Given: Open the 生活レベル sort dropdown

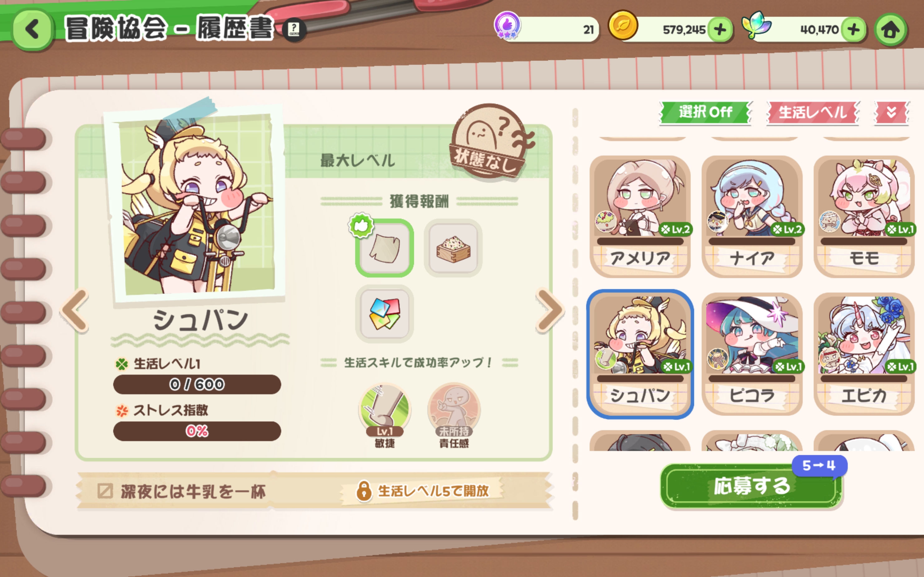Looking at the screenshot, I should pos(813,113).
